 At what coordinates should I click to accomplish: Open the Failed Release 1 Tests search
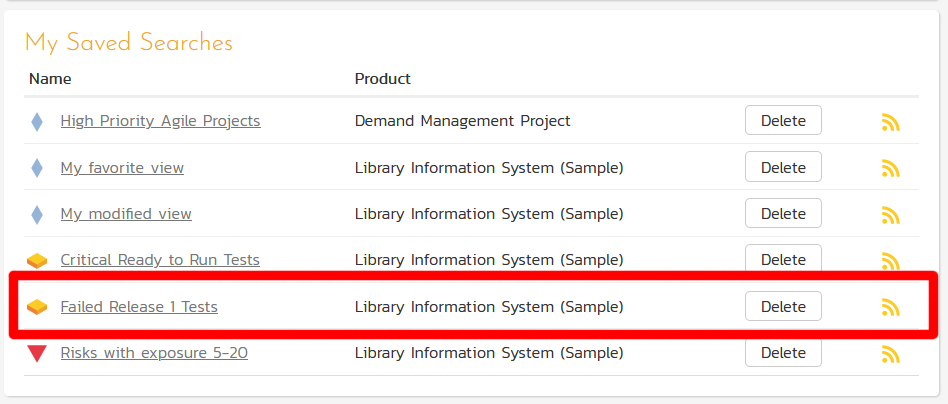(x=139, y=307)
